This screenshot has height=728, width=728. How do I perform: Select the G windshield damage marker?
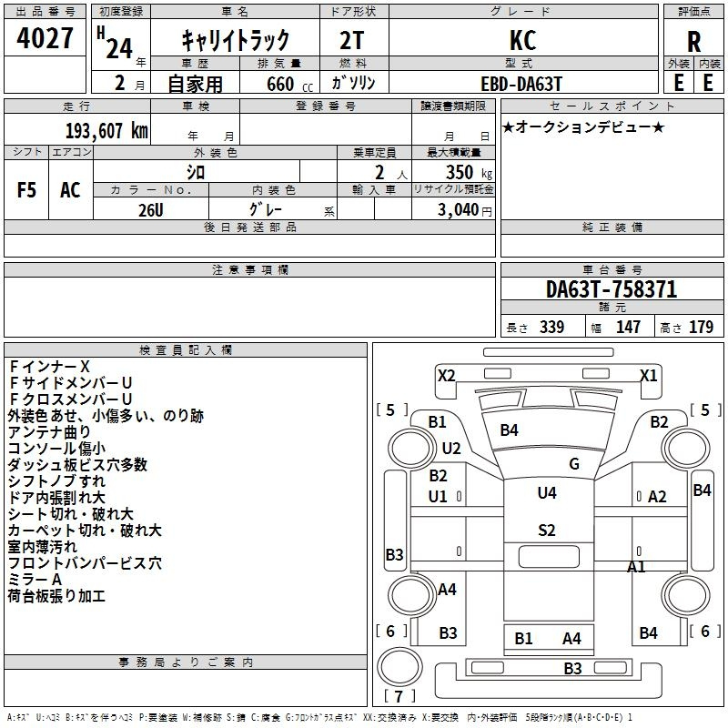(x=574, y=463)
